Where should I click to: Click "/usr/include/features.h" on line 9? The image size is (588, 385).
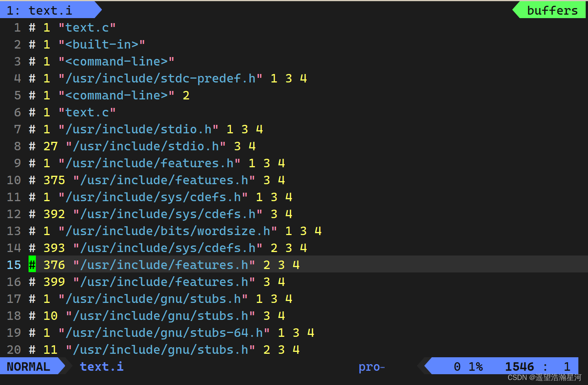(150, 163)
